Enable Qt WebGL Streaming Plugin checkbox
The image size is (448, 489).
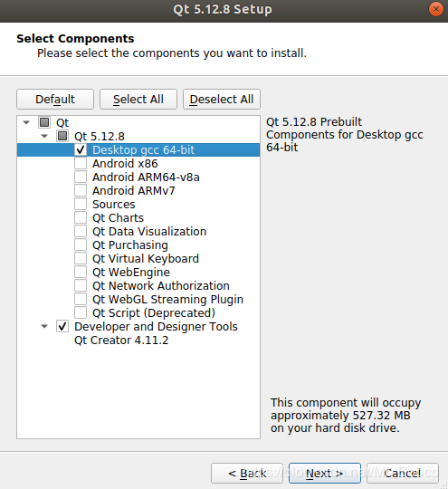point(81,299)
